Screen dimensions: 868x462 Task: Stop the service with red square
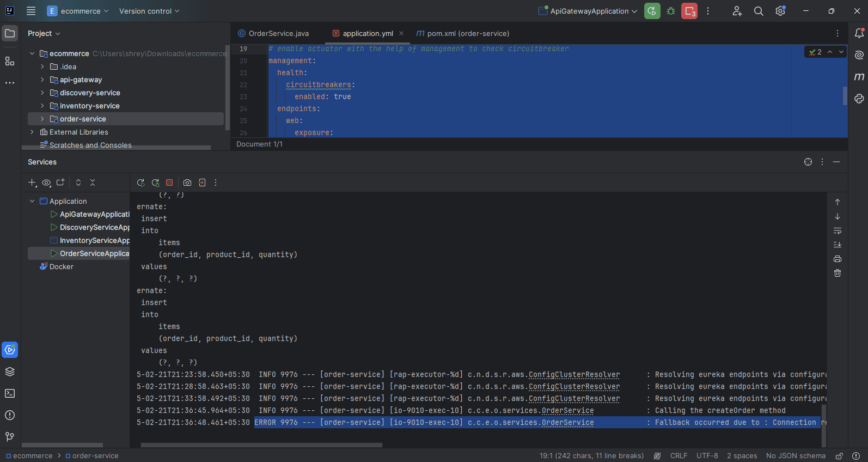(x=169, y=183)
